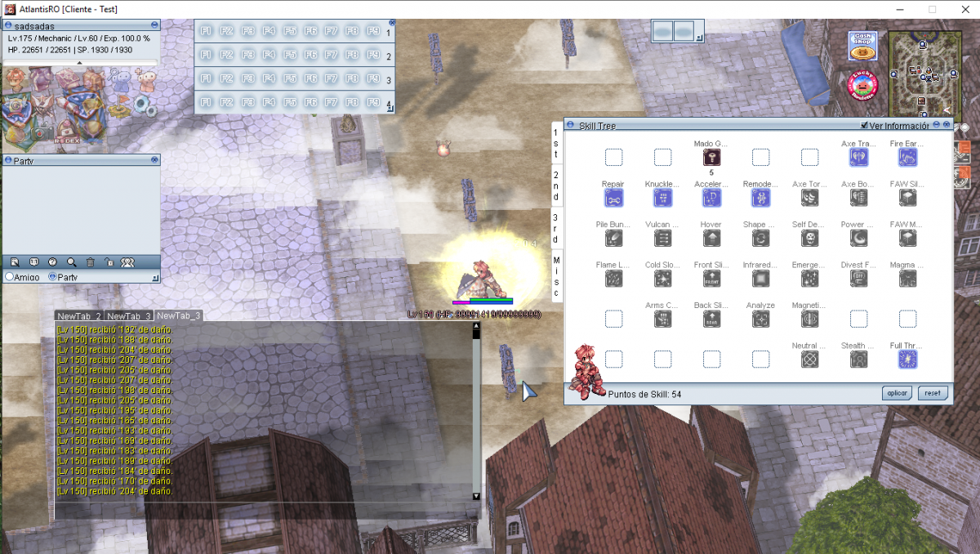Image resolution: width=980 pixels, height=554 pixels.
Task: Click F9 slot in hotkey row 2
Action: coord(372,55)
